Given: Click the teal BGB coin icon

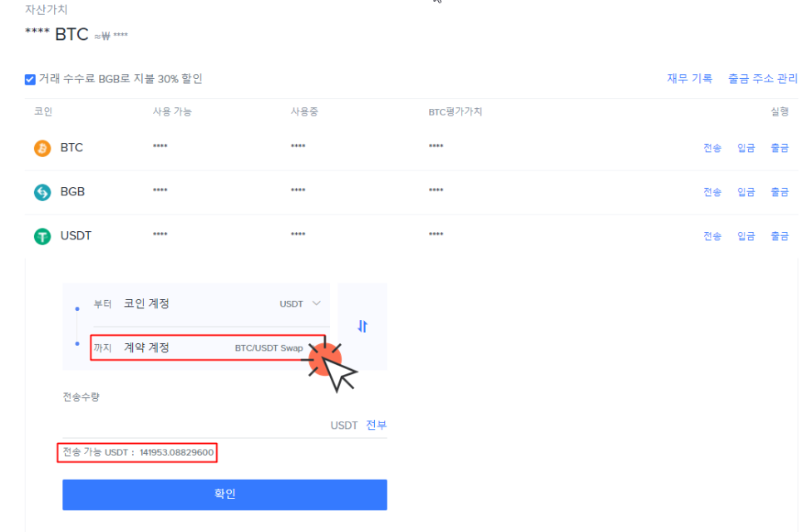Looking at the screenshot, I should click(42, 193).
